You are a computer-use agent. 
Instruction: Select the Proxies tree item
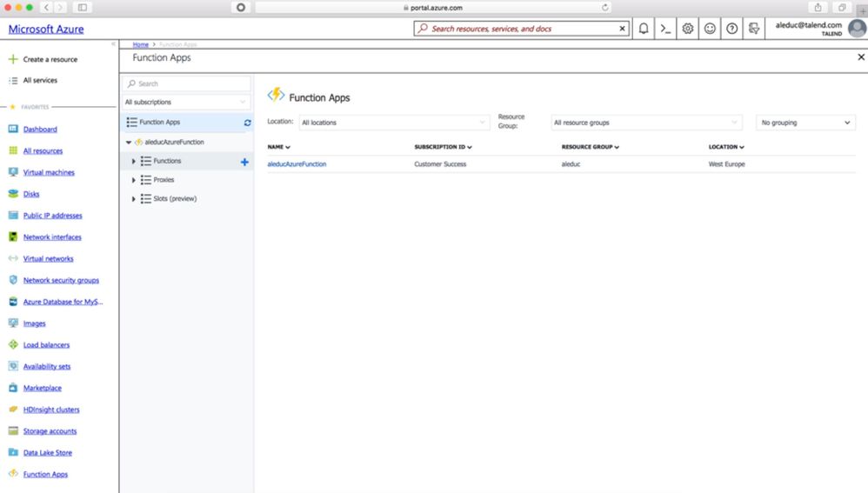pyautogui.click(x=164, y=180)
